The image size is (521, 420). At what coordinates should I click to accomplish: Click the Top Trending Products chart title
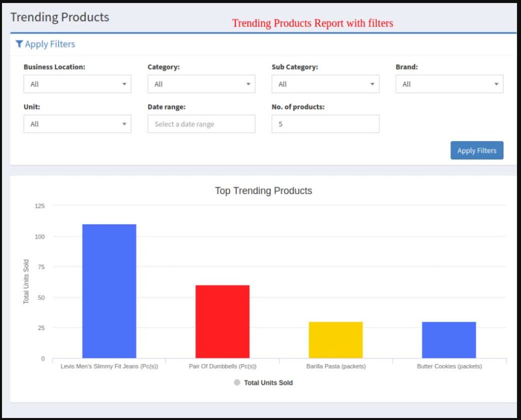point(264,191)
